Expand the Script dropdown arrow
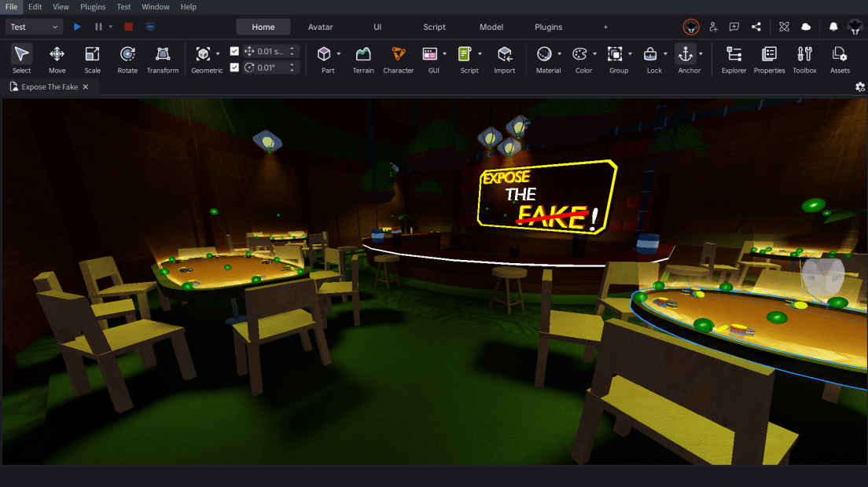The image size is (868, 487). pyautogui.click(x=480, y=54)
